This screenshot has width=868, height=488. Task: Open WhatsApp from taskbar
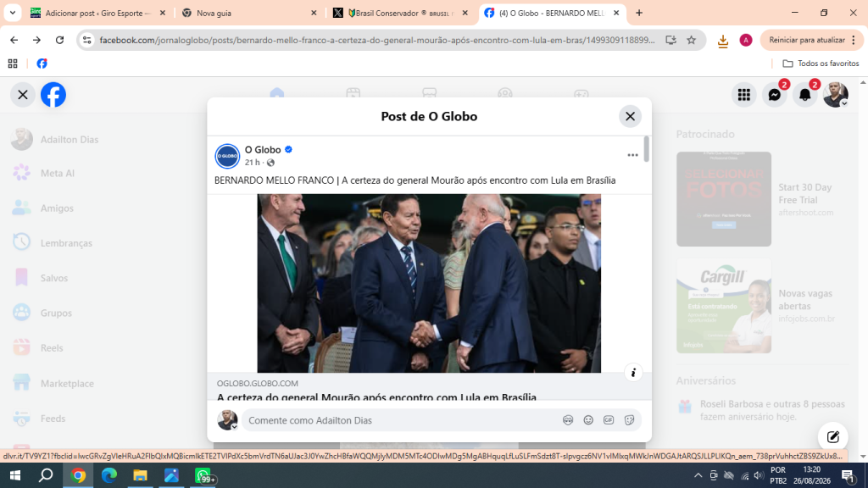(203, 475)
